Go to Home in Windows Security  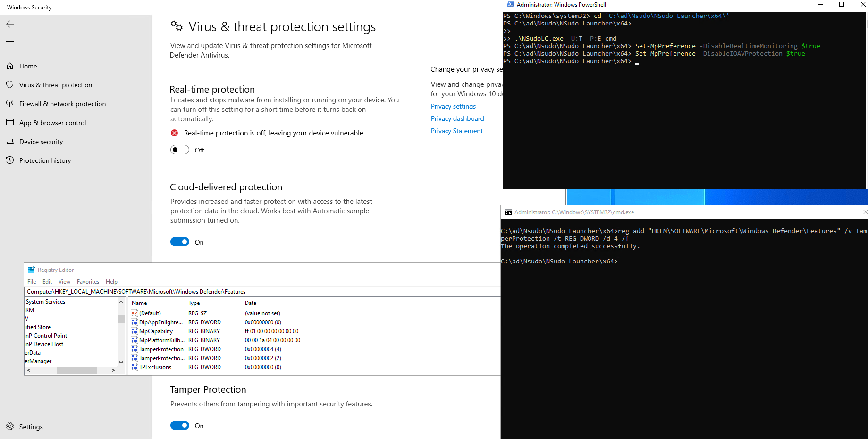[28, 66]
